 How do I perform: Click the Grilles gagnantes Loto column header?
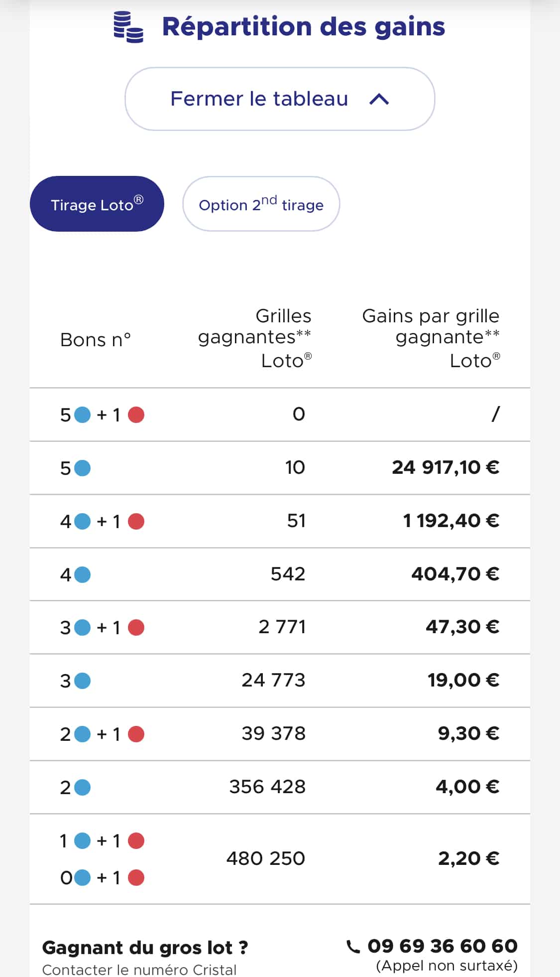pyautogui.click(x=255, y=338)
